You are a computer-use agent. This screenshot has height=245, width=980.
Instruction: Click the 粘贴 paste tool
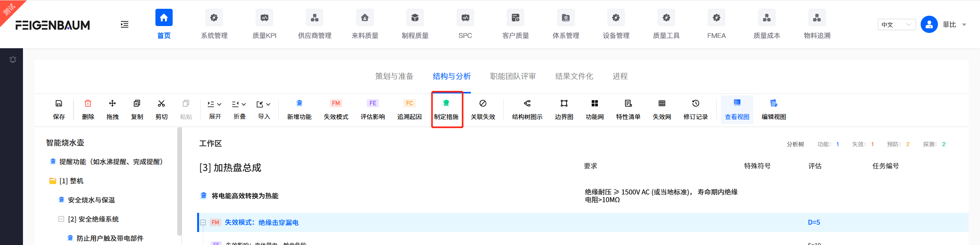[186, 110]
